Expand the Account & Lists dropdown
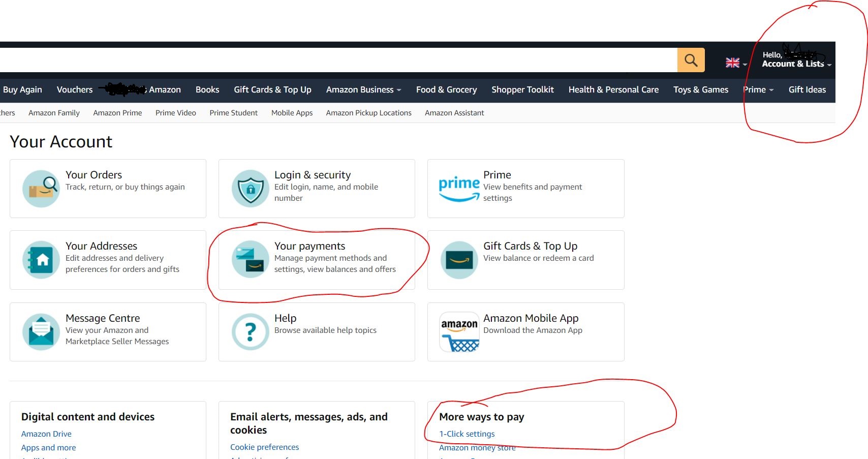This screenshot has width=868, height=459. coord(796,64)
